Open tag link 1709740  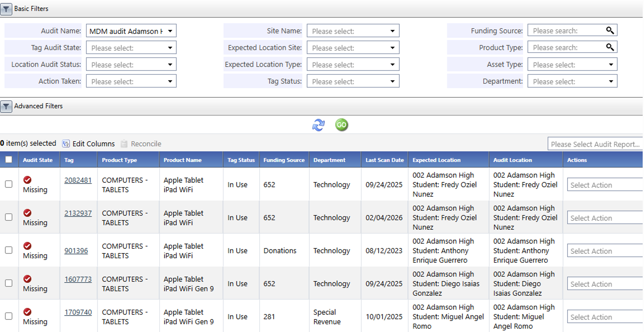click(x=78, y=312)
